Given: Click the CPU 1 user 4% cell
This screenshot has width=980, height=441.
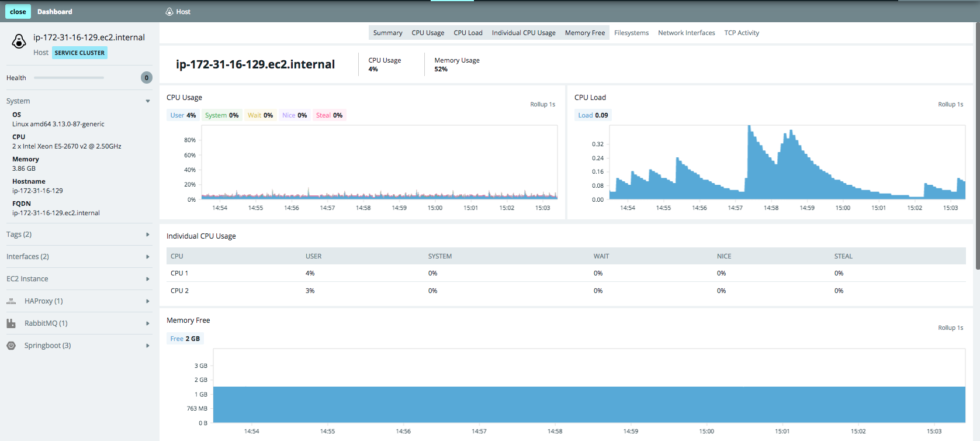Looking at the screenshot, I should [310, 273].
